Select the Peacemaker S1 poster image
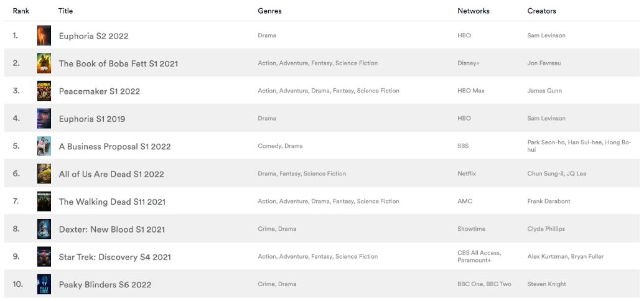This screenshot has height=301, width=644. point(44,91)
